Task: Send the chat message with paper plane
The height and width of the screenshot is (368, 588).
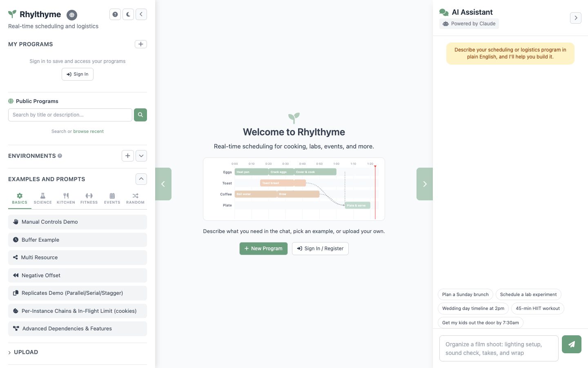Action: coord(572,344)
